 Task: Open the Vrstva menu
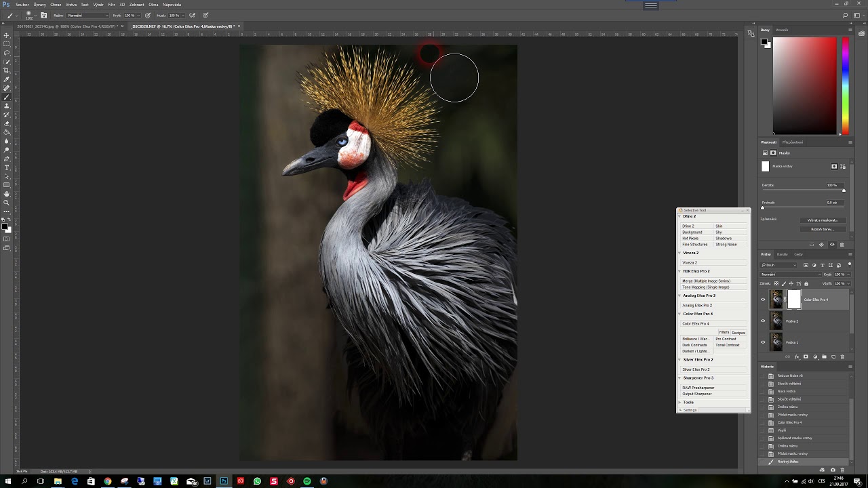(x=71, y=5)
